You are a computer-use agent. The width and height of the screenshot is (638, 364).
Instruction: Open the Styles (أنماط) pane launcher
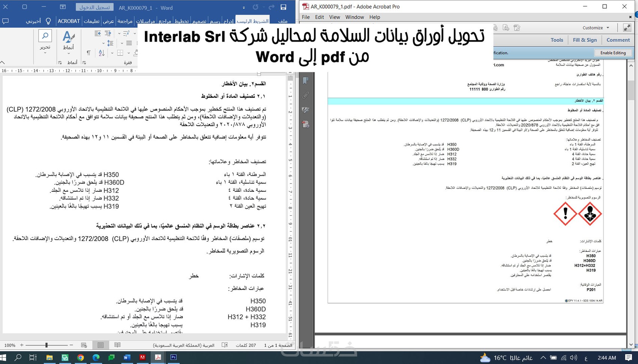click(x=60, y=63)
